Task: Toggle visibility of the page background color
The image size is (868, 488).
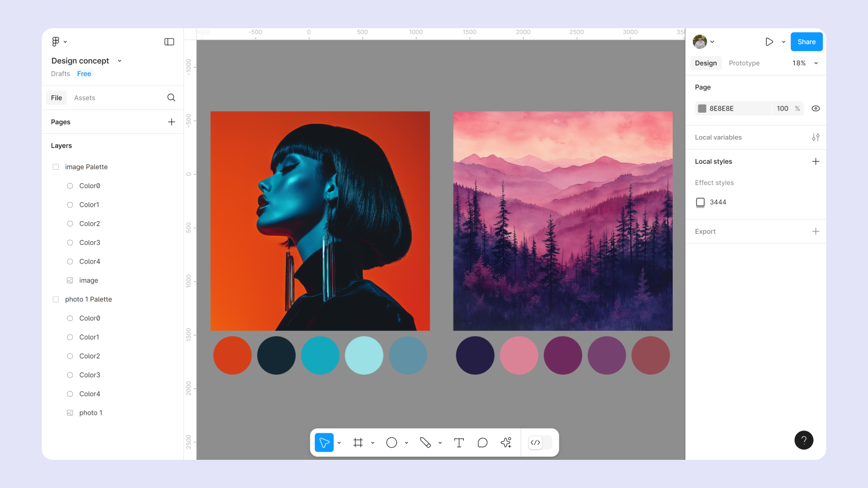Action: [x=816, y=108]
